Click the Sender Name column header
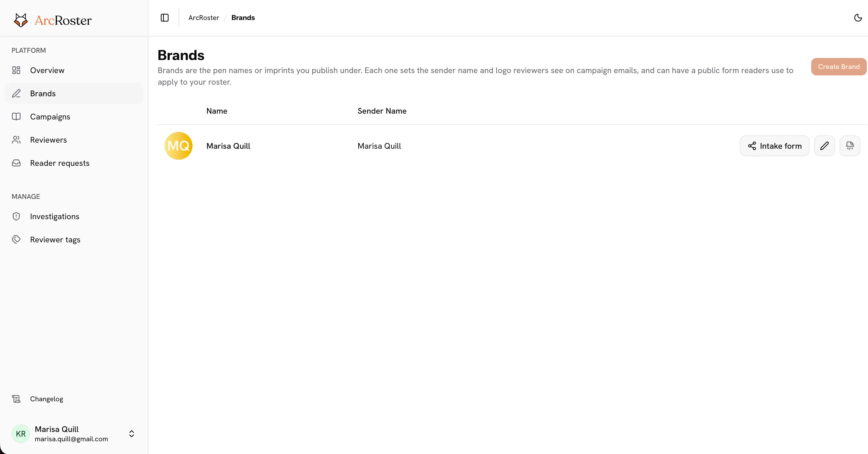This screenshot has height=454, width=868. [382, 111]
